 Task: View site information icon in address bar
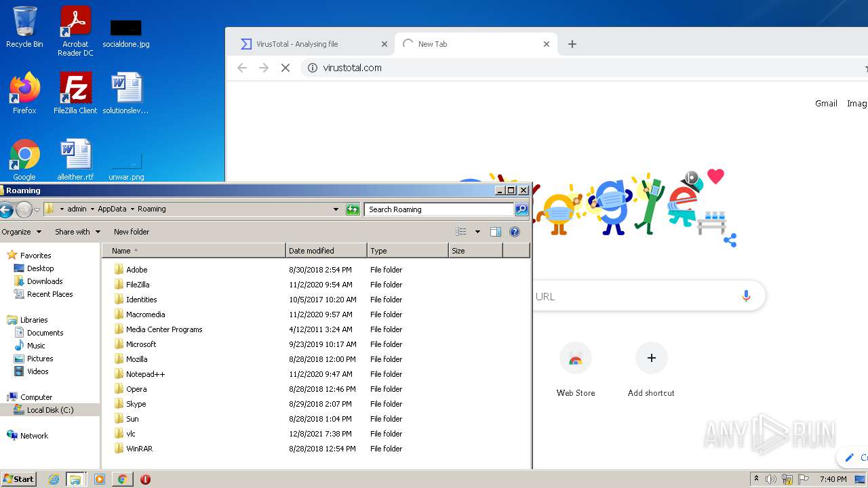pos(313,68)
